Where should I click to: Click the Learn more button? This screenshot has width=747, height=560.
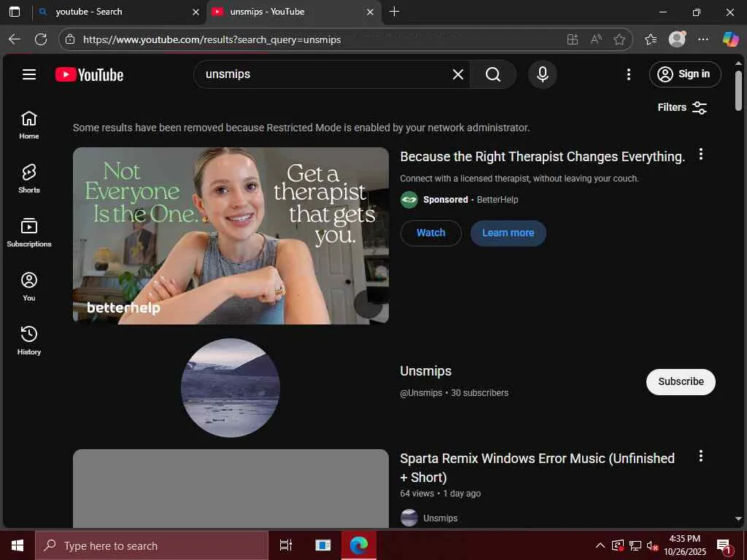[508, 233]
